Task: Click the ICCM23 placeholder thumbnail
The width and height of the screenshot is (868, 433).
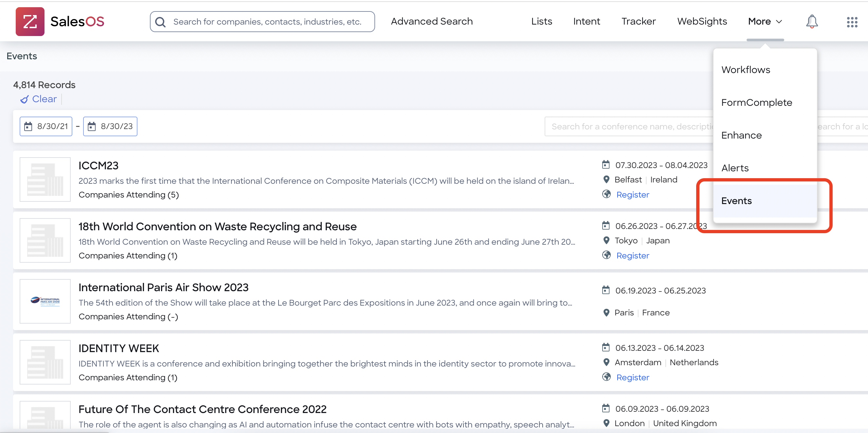Action: coord(45,179)
